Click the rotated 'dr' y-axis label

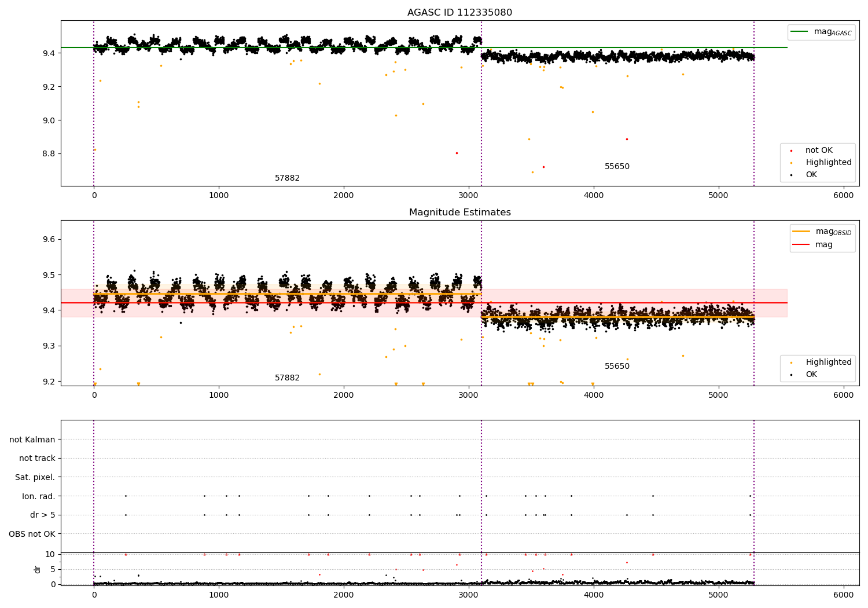[38, 569]
